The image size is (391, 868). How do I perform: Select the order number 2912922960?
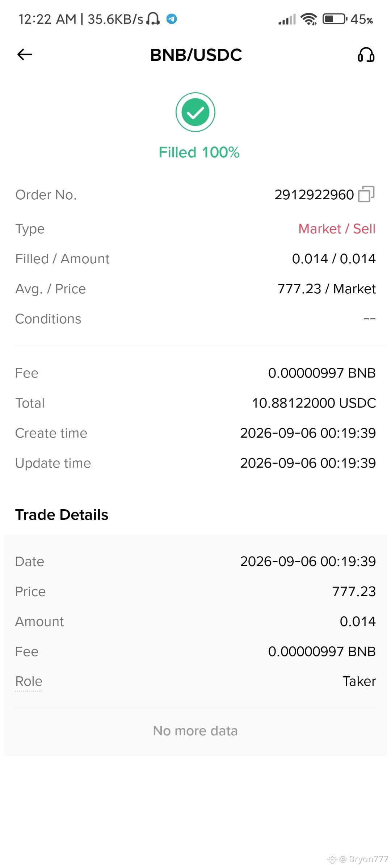point(314,195)
